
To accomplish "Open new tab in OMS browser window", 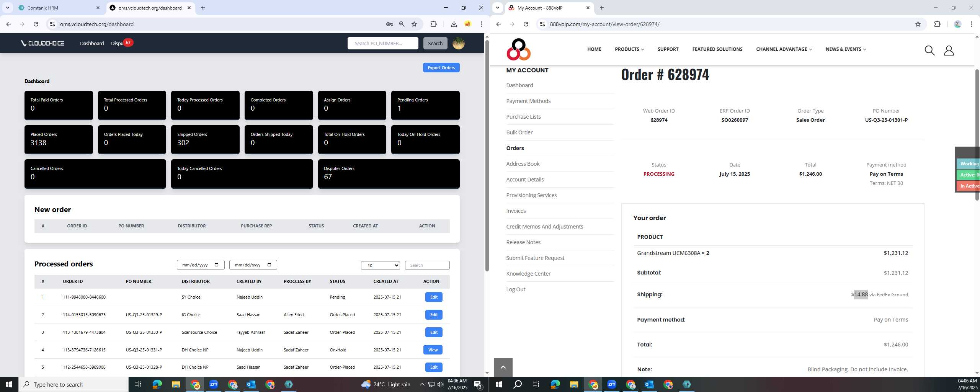I will [x=203, y=8].
